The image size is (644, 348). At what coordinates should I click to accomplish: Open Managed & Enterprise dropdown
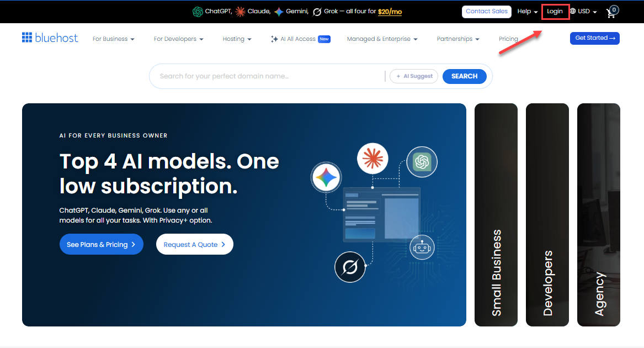[x=382, y=39]
